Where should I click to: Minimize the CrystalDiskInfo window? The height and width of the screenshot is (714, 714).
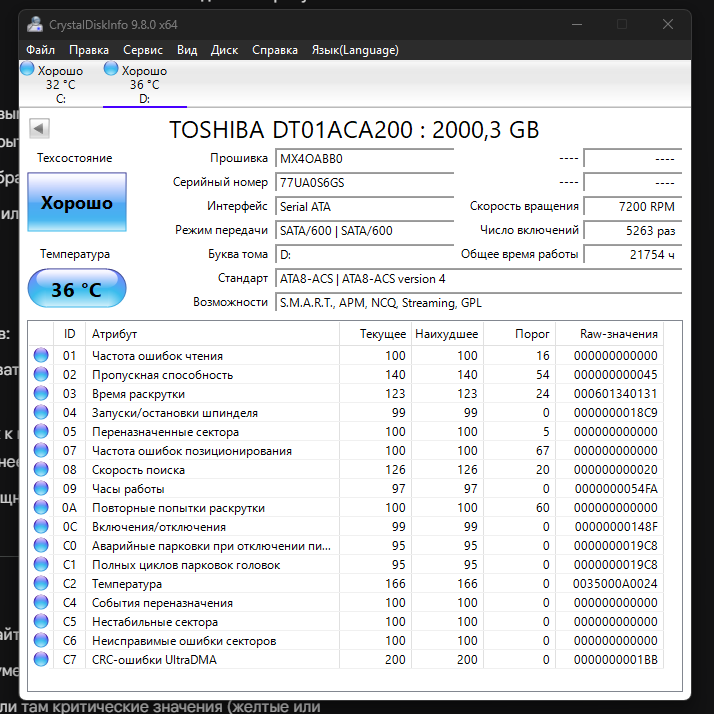pos(577,24)
